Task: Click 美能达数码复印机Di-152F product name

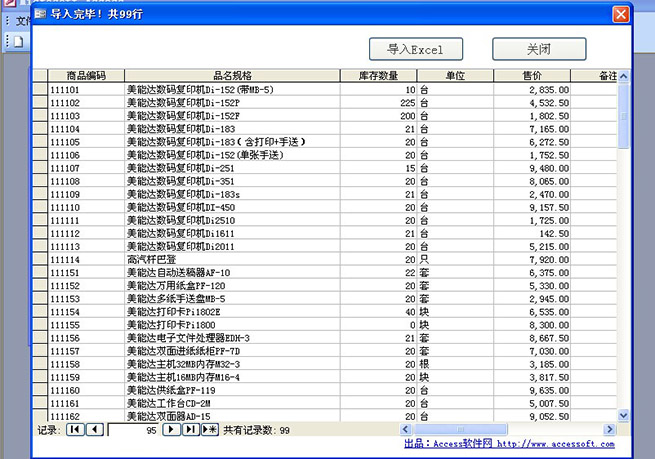Action: pyautogui.click(x=232, y=116)
